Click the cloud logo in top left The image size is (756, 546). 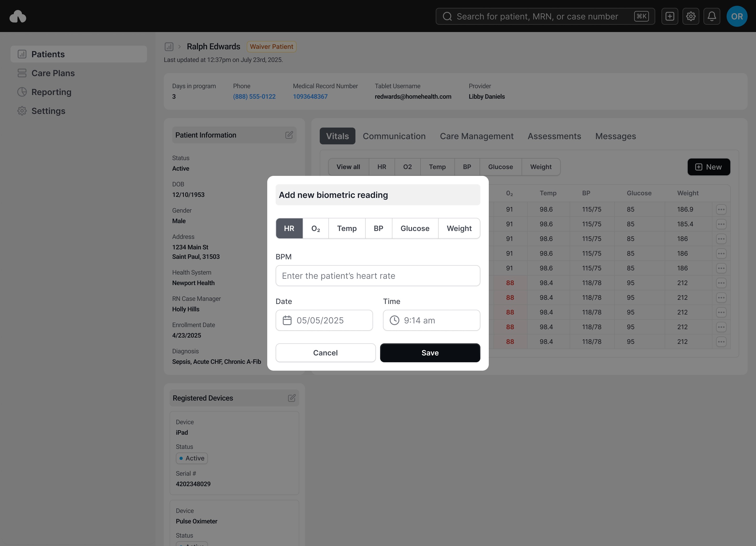[x=18, y=16]
